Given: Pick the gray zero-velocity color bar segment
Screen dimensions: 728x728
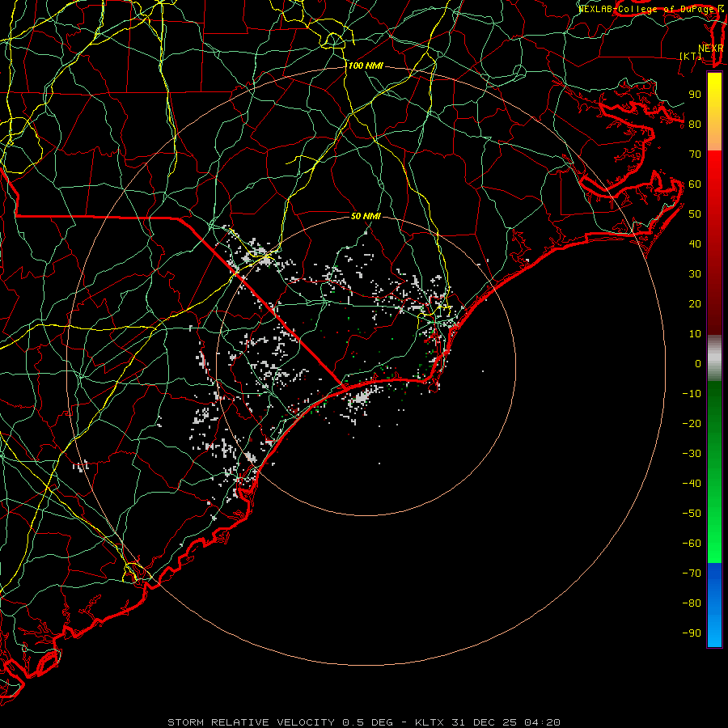Looking at the screenshot, I should coord(714,358).
